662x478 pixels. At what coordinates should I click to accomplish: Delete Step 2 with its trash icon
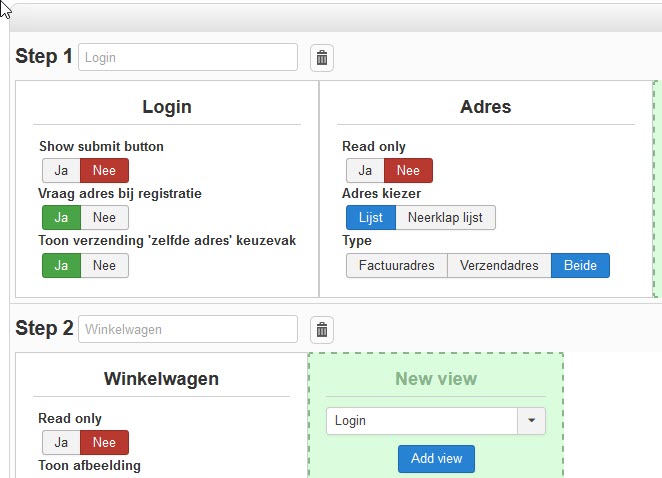(322, 329)
